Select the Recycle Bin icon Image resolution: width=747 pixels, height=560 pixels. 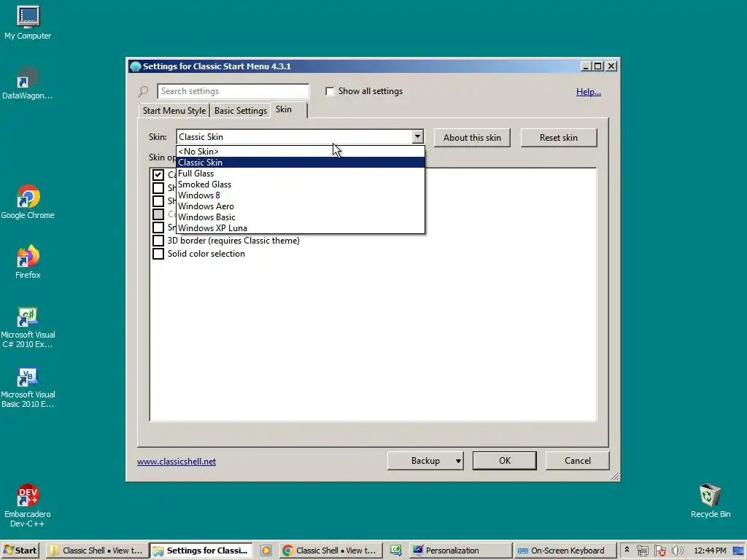[x=711, y=501]
